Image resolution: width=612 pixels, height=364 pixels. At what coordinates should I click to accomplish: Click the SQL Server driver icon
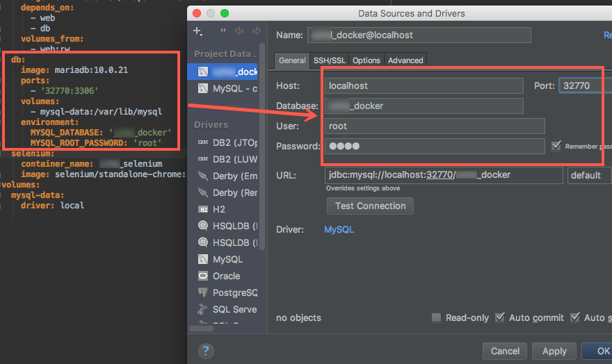(203, 309)
